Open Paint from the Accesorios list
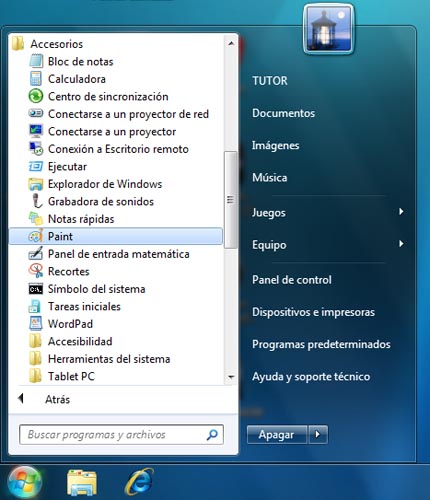The height and width of the screenshot is (500, 430). coord(115,236)
